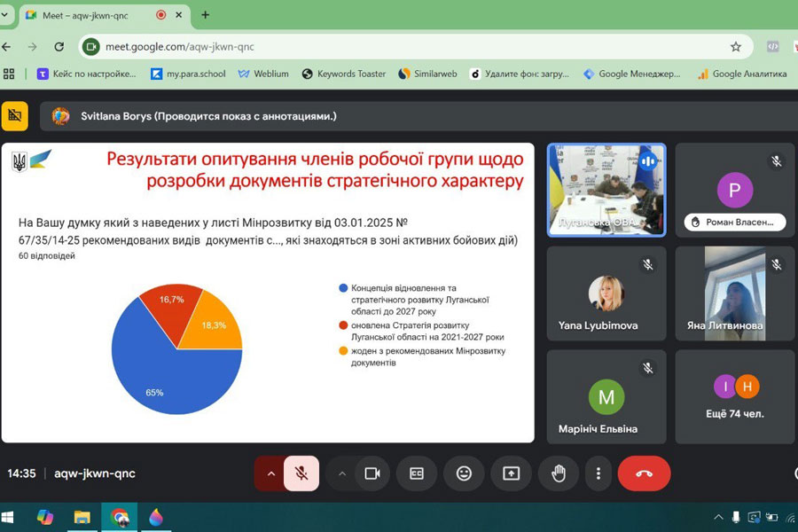This screenshot has height=532, width=798.
Task: Click the orange pie slice 18,3%
Action: (x=214, y=325)
